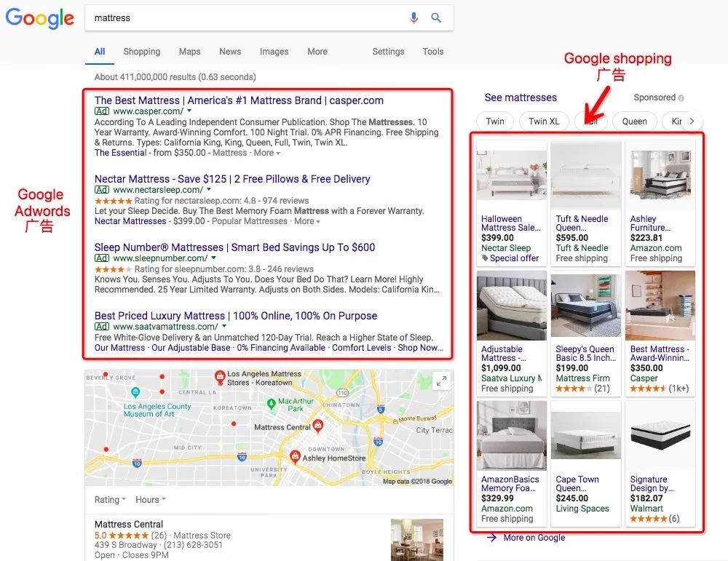Image resolution: width=728 pixels, height=561 pixels.
Task: Click the Sponsored info icon
Action: coord(681,98)
